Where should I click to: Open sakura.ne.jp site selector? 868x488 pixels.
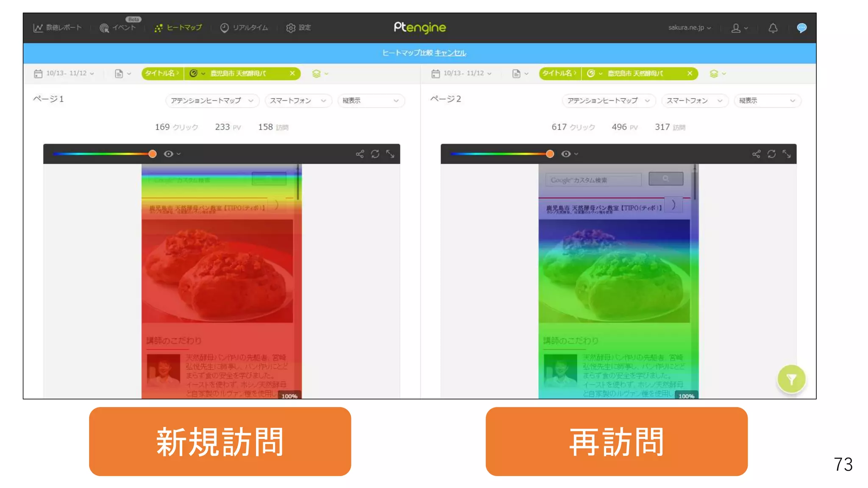pyautogui.click(x=689, y=28)
